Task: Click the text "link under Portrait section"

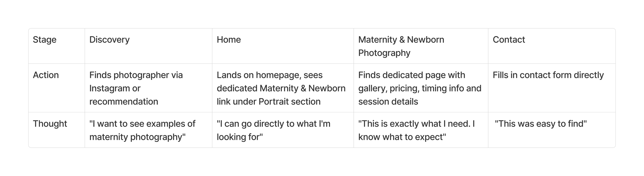Action: click(x=268, y=102)
